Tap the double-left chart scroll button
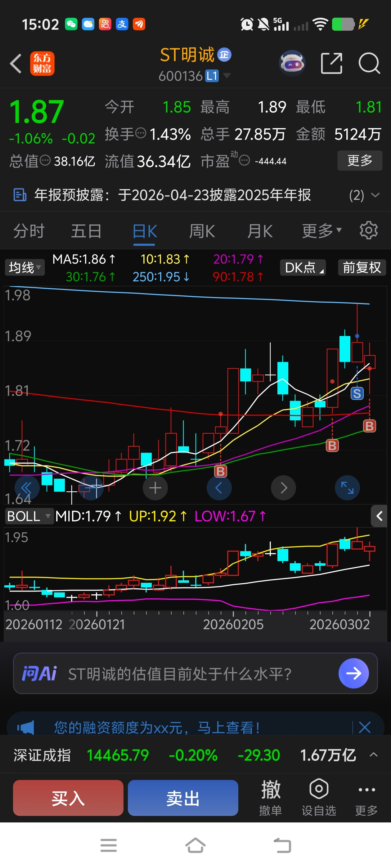 tap(27, 488)
